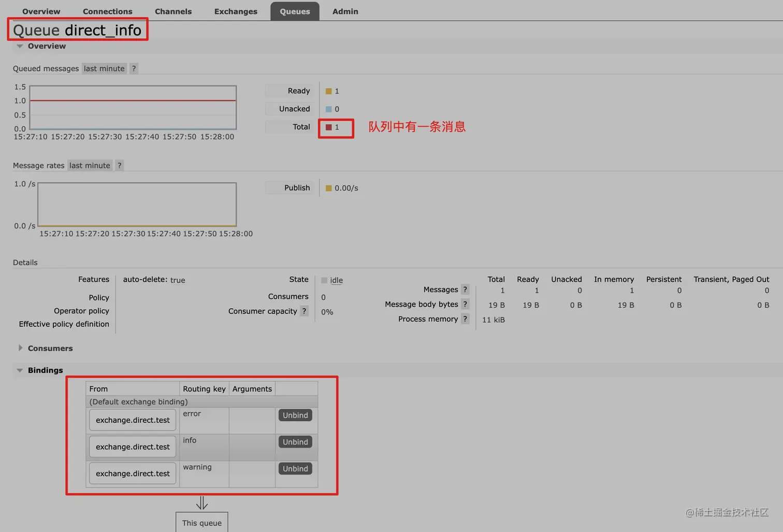Click the '11 kiB' process memory value
The height and width of the screenshot is (532, 783).
pyautogui.click(x=494, y=320)
